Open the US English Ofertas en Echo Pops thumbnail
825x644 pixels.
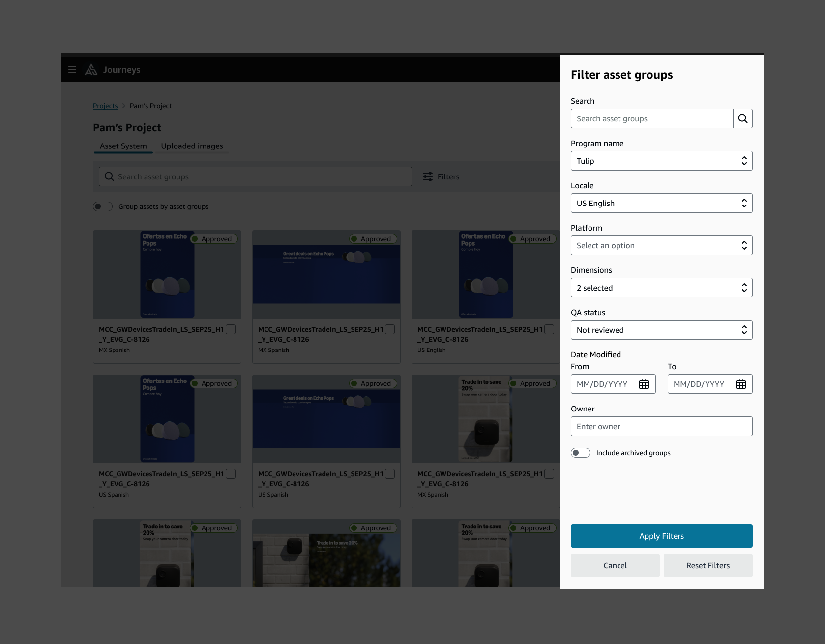tap(486, 274)
